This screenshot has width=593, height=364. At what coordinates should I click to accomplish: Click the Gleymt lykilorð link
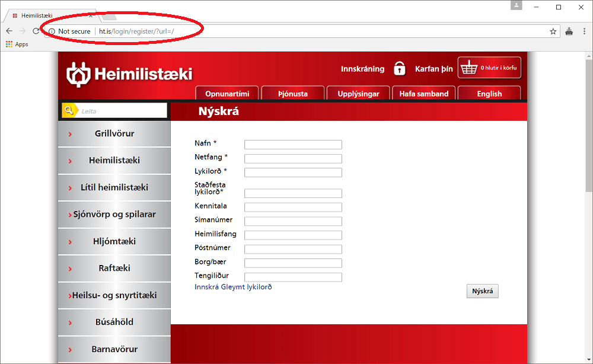(246, 287)
